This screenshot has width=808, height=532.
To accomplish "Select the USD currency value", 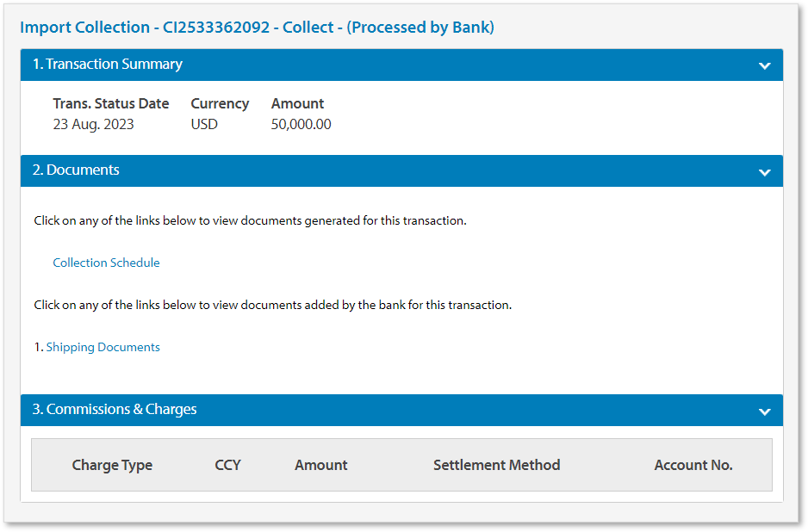I will [204, 124].
